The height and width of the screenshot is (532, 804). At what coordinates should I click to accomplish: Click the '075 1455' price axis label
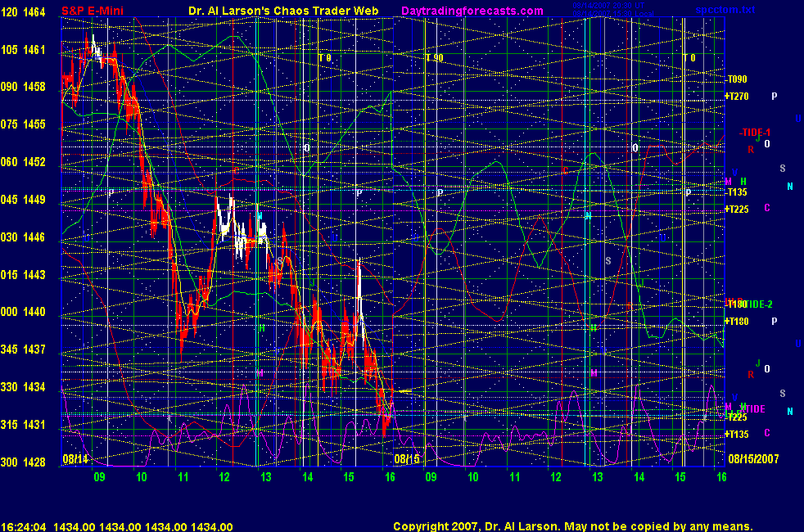(23, 124)
